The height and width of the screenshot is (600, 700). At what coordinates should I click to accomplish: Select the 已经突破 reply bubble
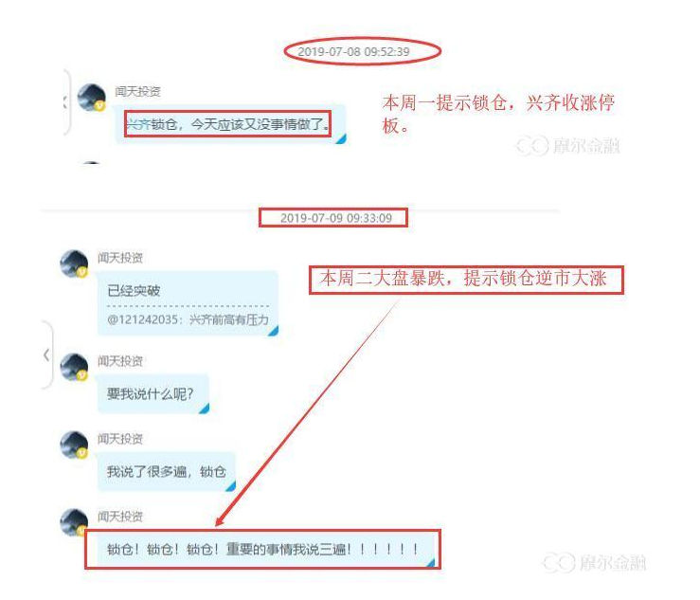(188, 303)
